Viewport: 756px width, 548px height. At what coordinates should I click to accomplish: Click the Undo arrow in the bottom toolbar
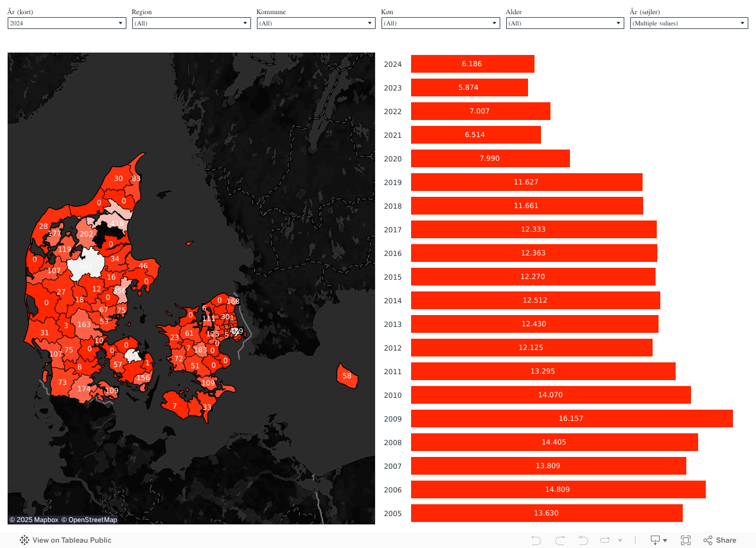(536, 540)
